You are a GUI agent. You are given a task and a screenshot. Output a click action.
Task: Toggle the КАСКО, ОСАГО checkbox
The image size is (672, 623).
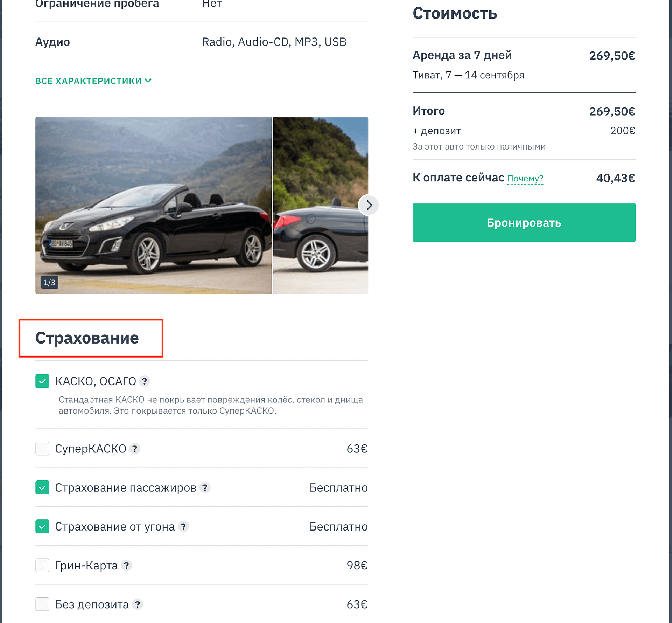[x=42, y=381]
